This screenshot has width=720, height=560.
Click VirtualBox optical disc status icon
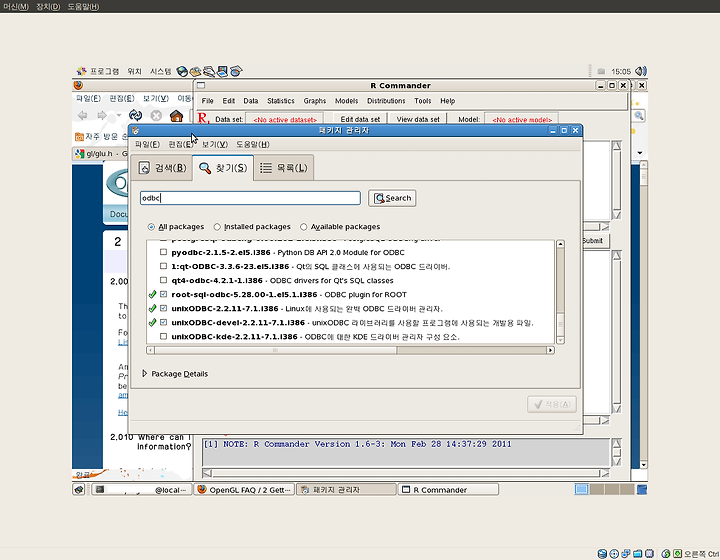click(x=614, y=554)
